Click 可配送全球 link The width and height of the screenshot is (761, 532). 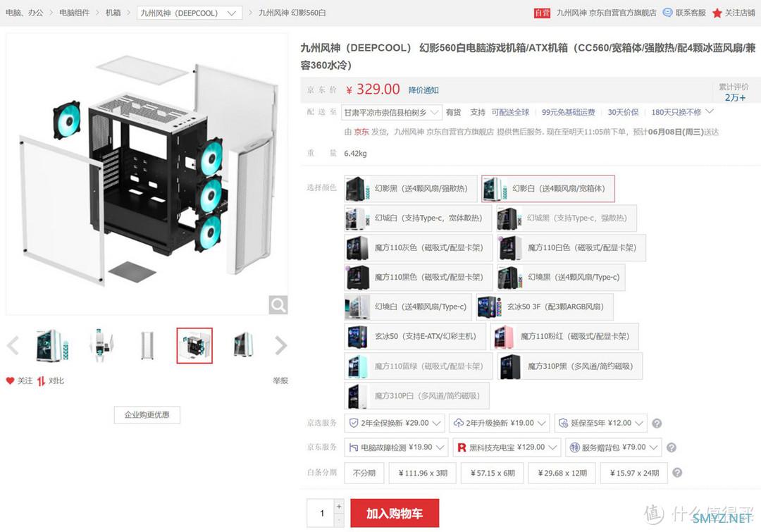[x=510, y=112]
